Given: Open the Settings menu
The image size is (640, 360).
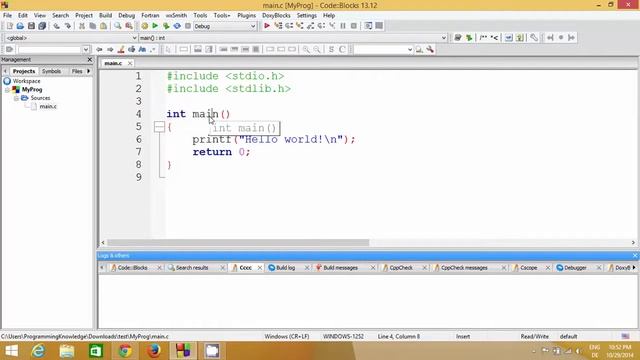Looking at the screenshot, I should (x=307, y=16).
